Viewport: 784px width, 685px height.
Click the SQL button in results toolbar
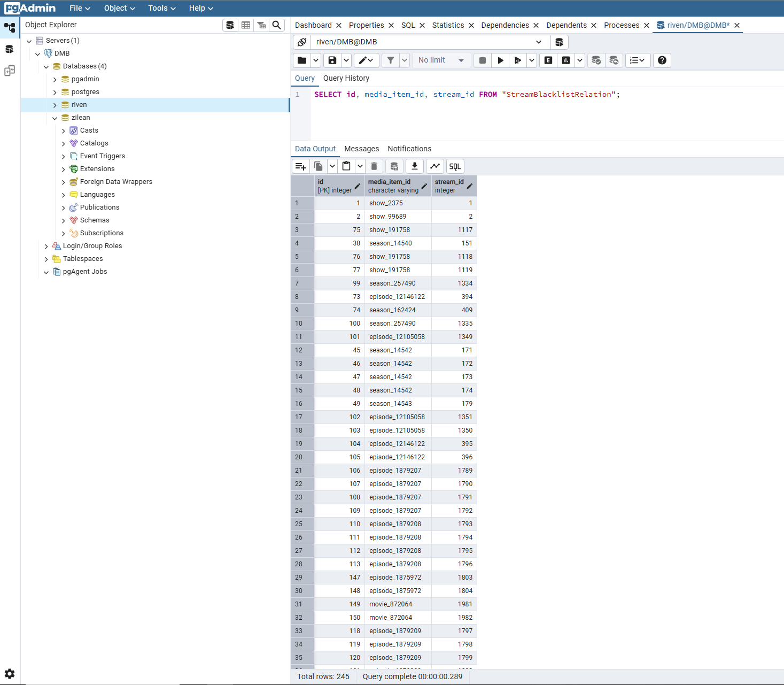[455, 166]
